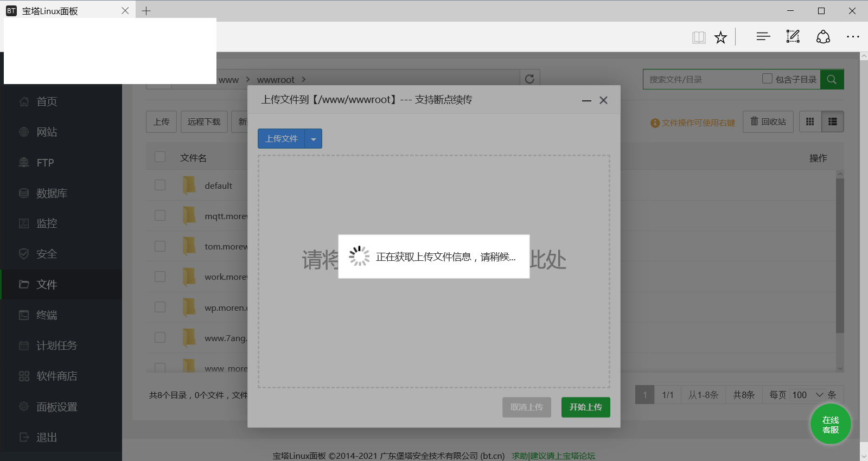Viewport: 868px width, 461px height.
Task: Click the blue 上传文件 button
Action: 282,139
